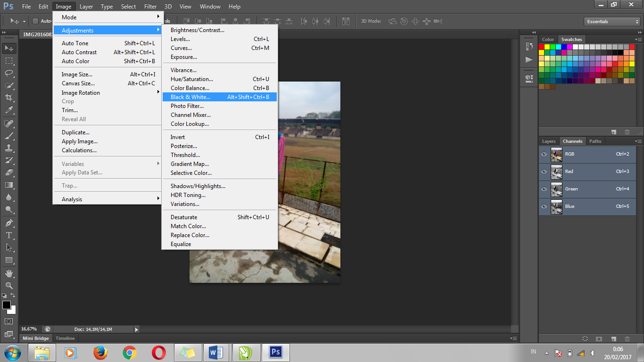Select the Zoom tool
Screen dimensions: 644x362
(8, 285)
